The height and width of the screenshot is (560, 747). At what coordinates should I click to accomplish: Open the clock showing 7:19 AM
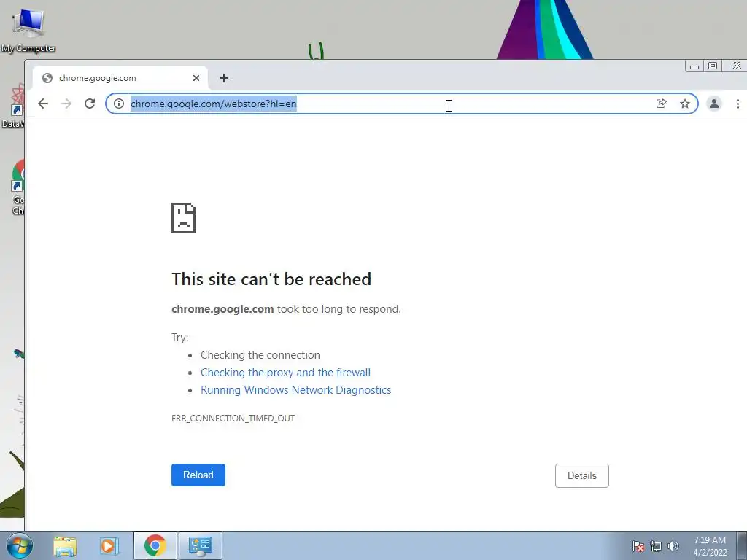click(x=709, y=546)
